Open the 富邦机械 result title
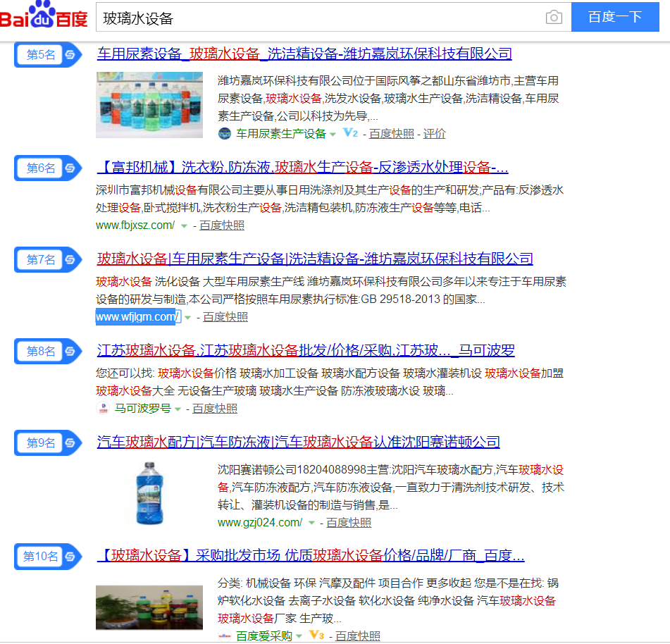The image size is (670, 644). 302,167
